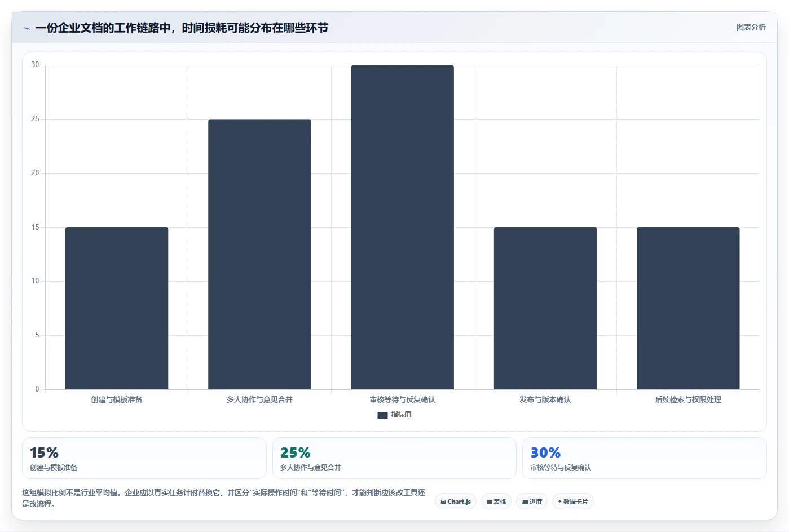Click the 30% stat card

[x=645, y=458]
